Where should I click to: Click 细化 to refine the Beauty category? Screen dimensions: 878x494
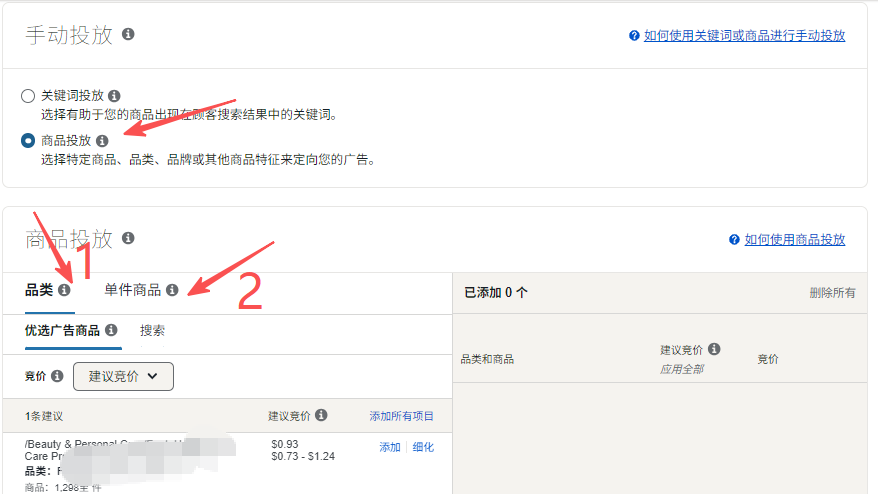click(x=423, y=447)
